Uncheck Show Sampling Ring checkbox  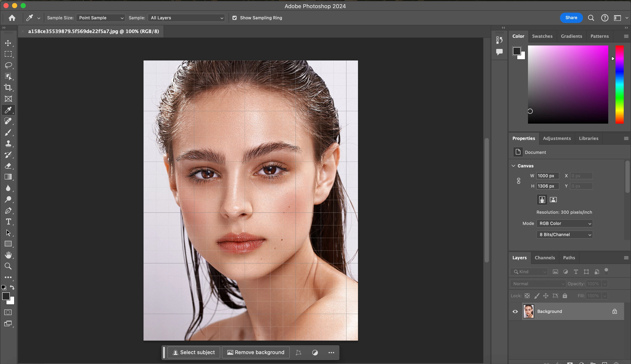point(235,18)
